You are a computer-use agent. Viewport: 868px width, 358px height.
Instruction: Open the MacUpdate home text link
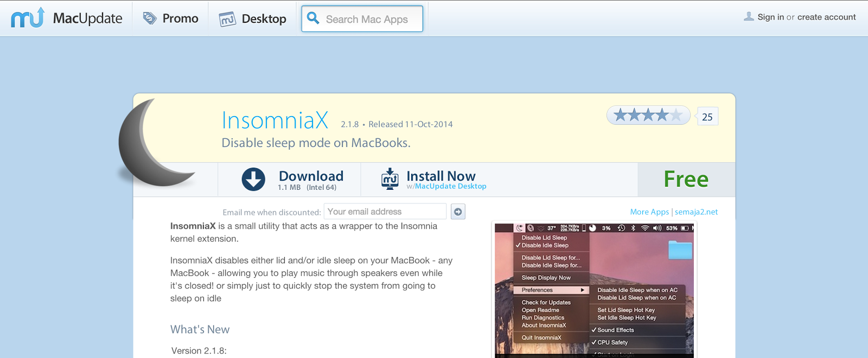[87, 18]
